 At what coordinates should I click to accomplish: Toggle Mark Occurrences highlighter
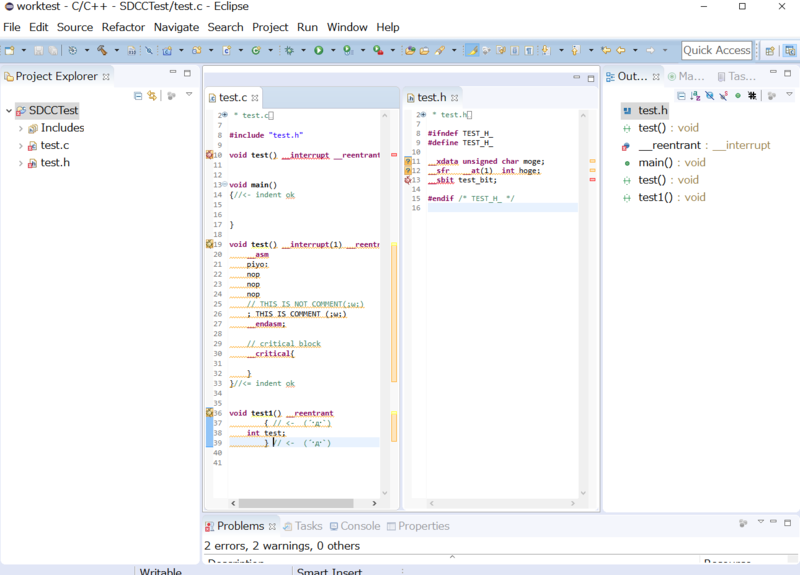click(472, 50)
